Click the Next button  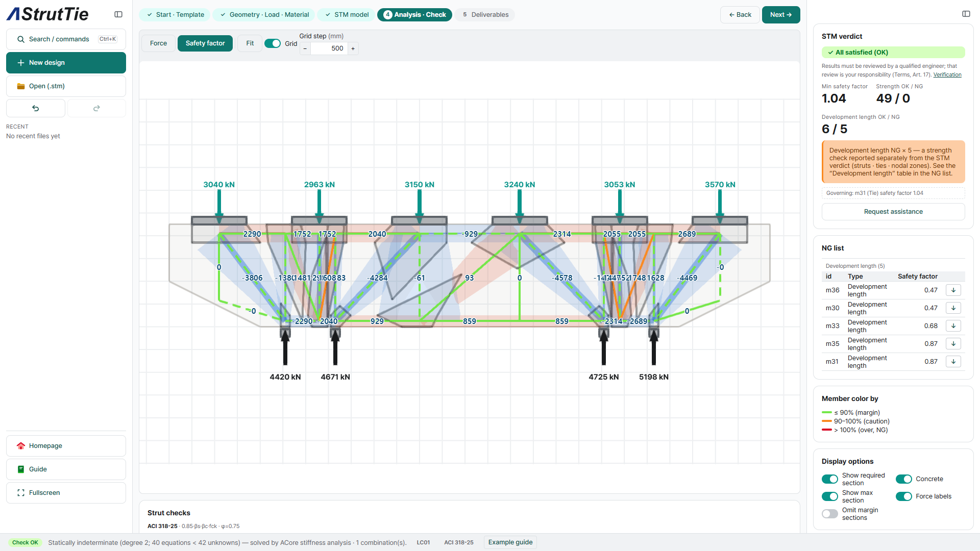tap(781, 15)
